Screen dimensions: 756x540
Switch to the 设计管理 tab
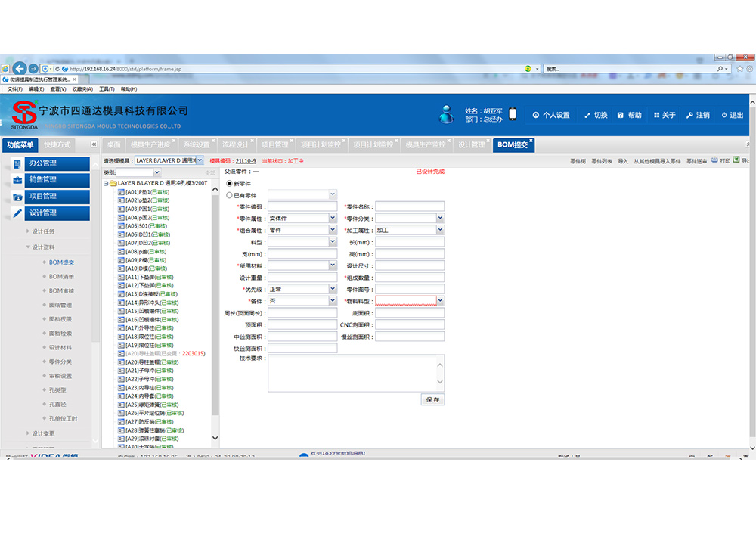coord(471,144)
